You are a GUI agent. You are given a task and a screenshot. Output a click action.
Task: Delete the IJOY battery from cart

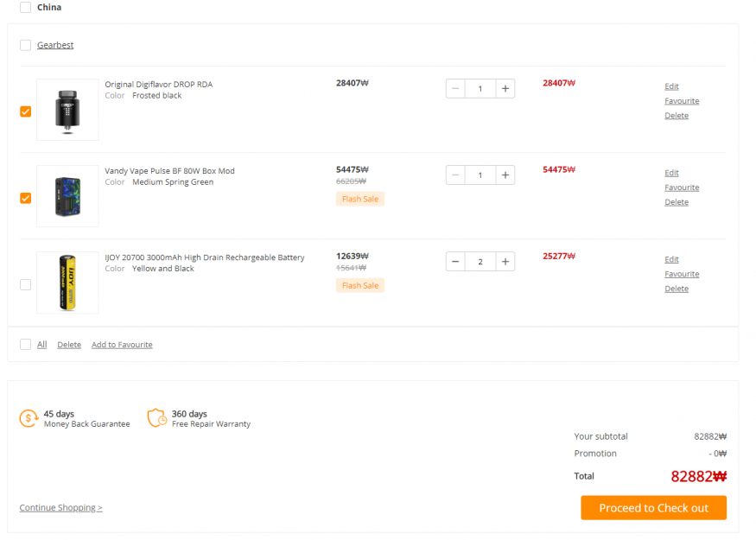[677, 289]
